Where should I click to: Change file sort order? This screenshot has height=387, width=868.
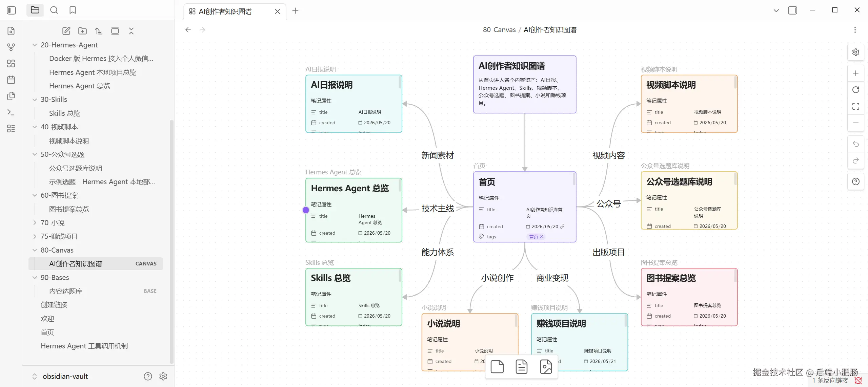pyautogui.click(x=99, y=31)
